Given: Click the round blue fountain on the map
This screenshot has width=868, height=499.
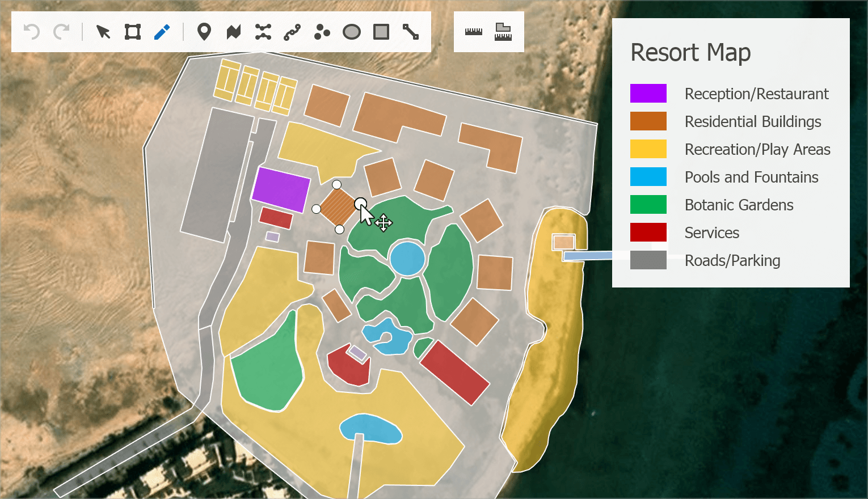Looking at the screenshot, I should (407, 259).
